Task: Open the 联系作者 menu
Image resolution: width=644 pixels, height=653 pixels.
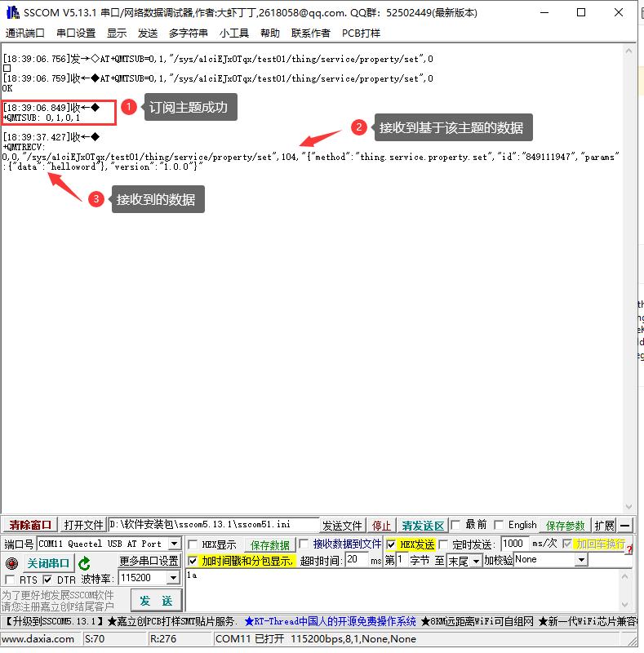Action: click(x=311, y=33)
